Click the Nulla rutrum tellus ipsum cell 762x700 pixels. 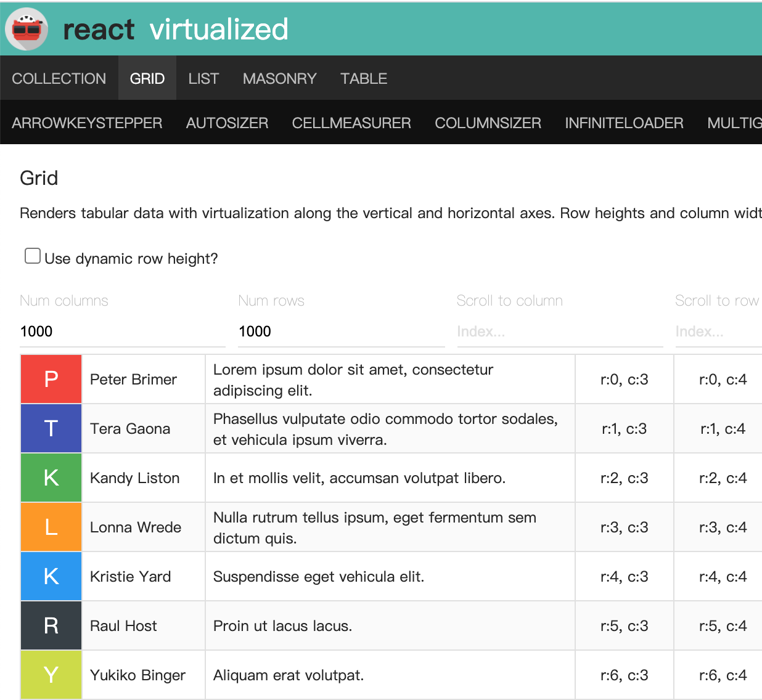(x=390, y=527)
